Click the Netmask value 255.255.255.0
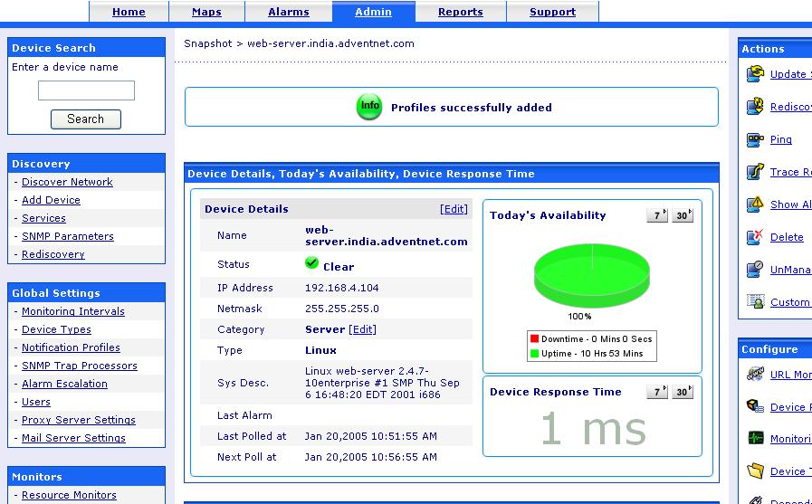The width and height of the screenshot is (812, 504). (x=342, y=309)
